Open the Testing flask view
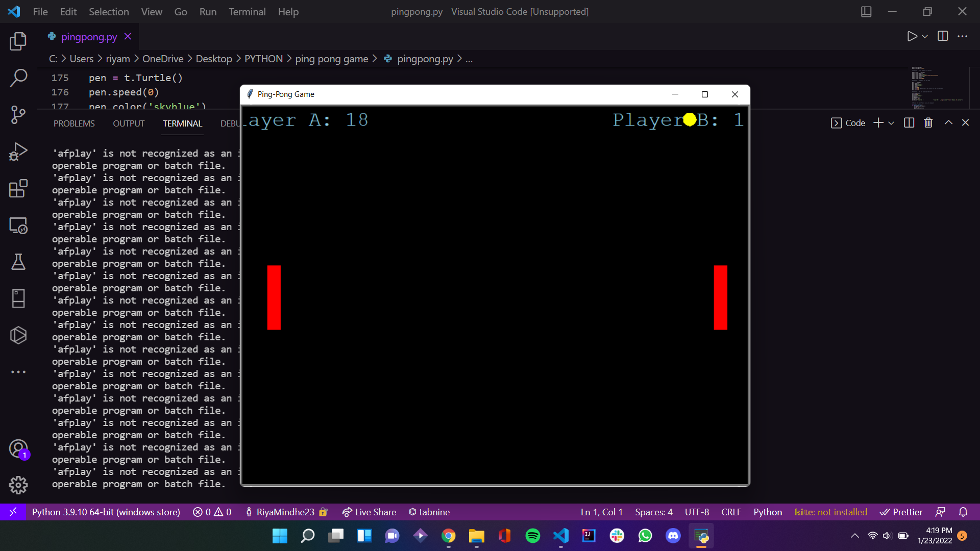The image size is (980, 551). coord(18,262)
